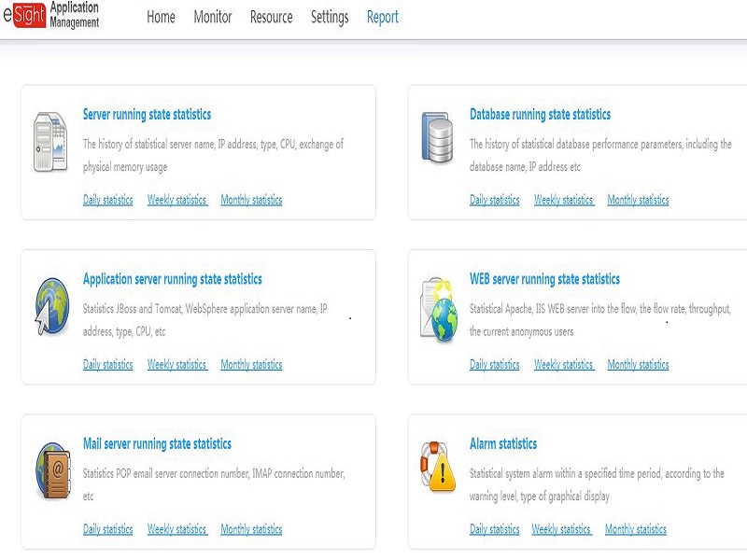Click the alarm warning lifebuoy icon

[438, 467]
